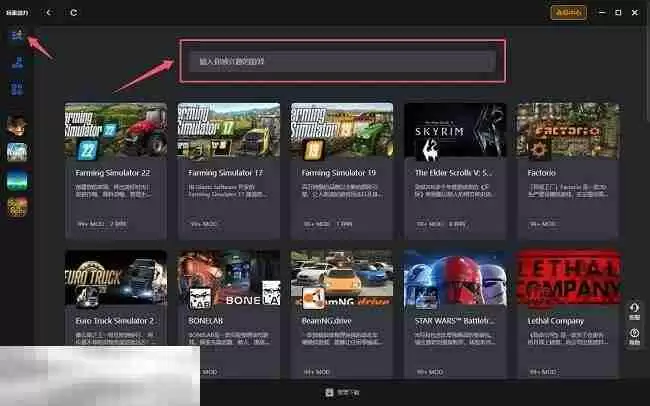Click the top sidebar home icon

[x=15, y=36]
